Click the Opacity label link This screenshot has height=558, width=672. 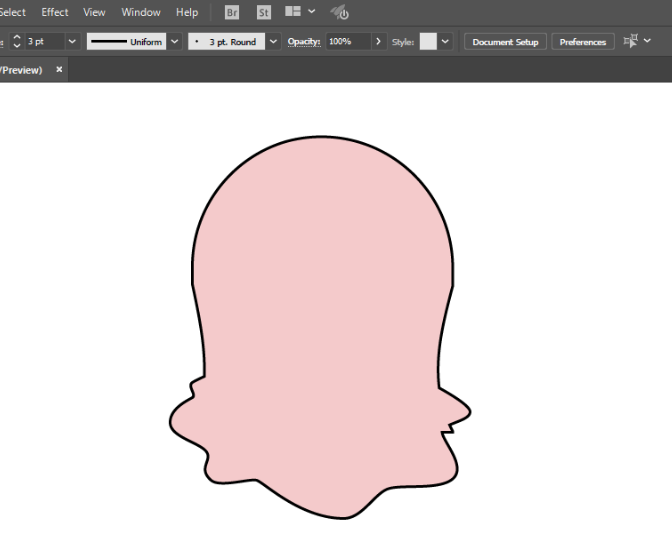click(x=303, y=42)
